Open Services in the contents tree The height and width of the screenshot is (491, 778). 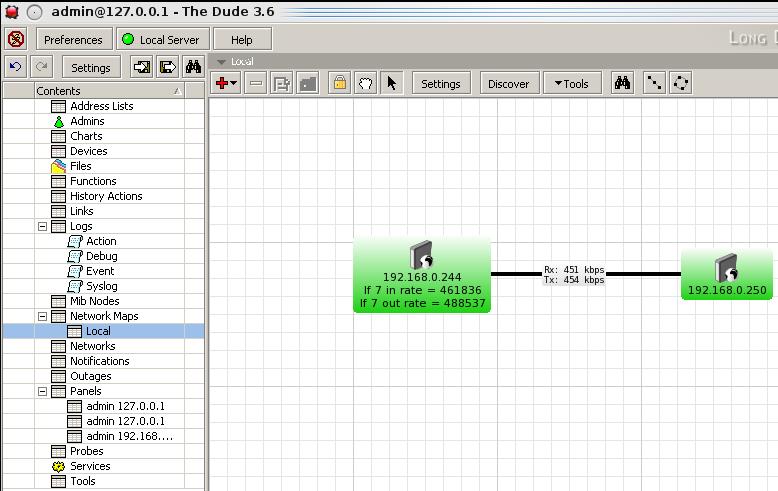click(x=90, y=466)
